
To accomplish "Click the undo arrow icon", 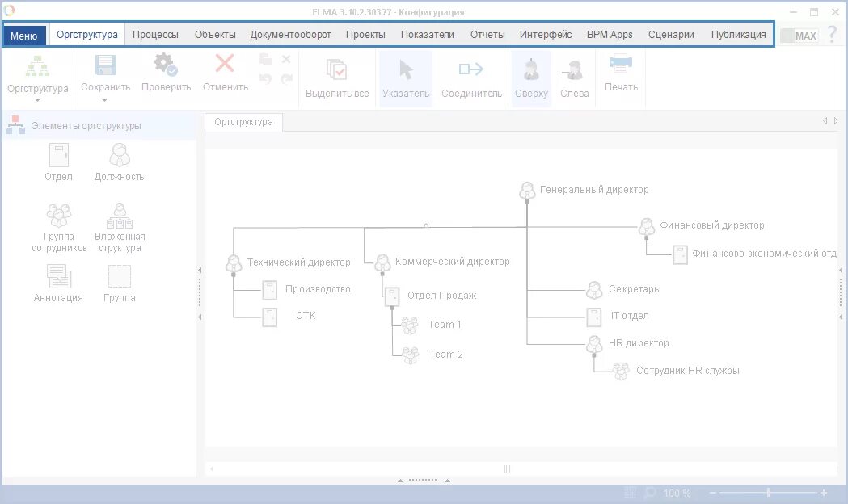I will click(265, 79).
